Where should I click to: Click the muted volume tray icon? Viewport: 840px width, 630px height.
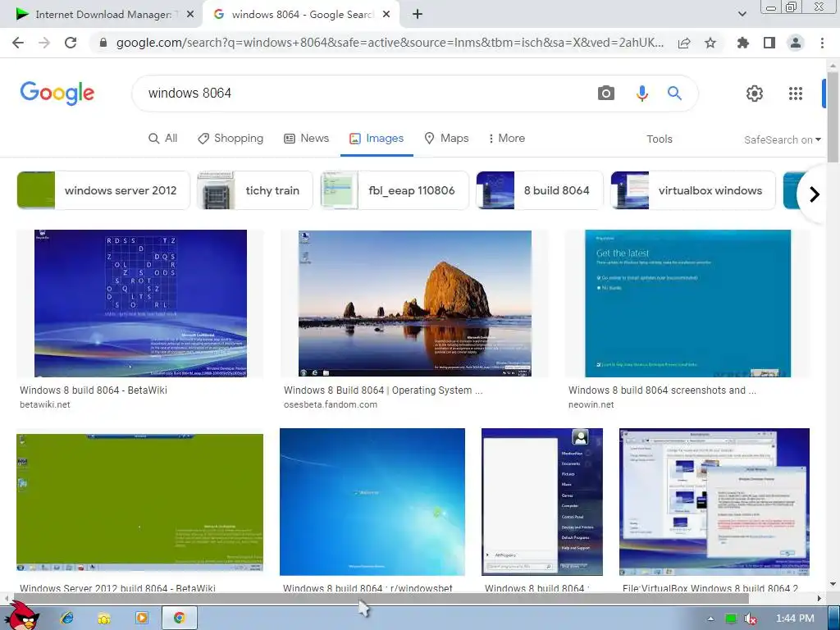pos(751,619)
